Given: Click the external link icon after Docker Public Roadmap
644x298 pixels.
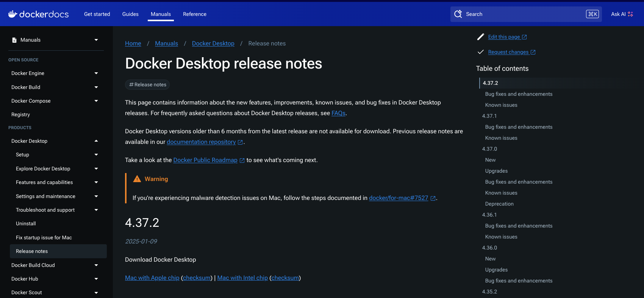Looking at the screenshot, I should [242, 161].
